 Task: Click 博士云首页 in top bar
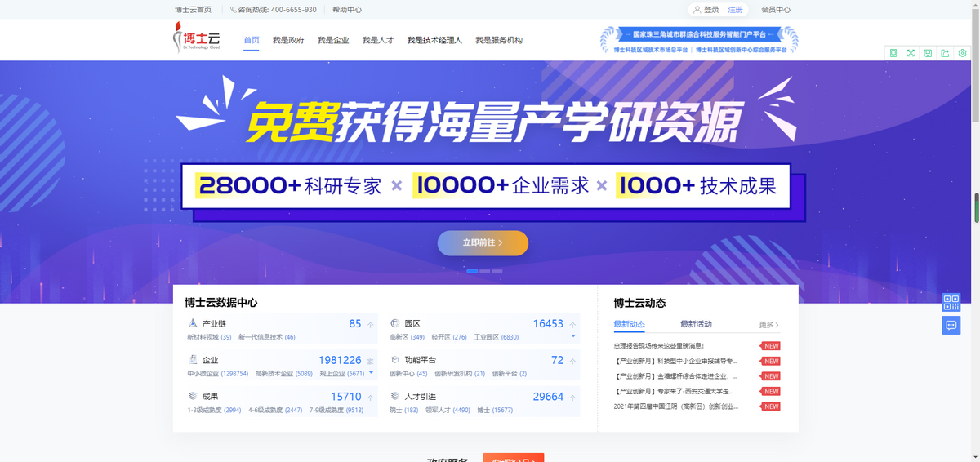point(193,10)
